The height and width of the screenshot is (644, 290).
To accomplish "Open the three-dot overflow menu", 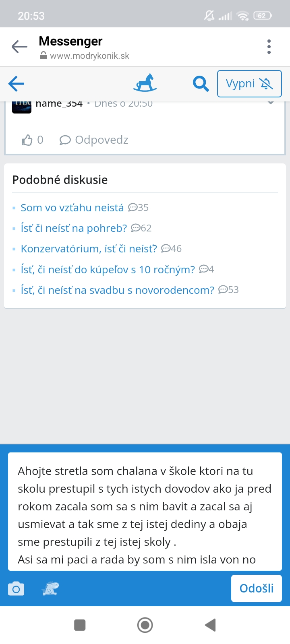I will (x=269, y=47).
